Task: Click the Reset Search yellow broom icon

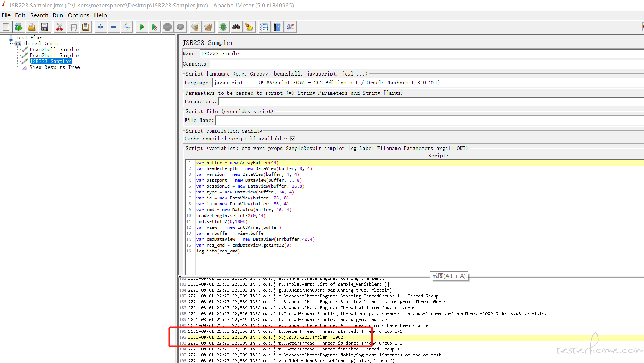Action: click(249, 27)
